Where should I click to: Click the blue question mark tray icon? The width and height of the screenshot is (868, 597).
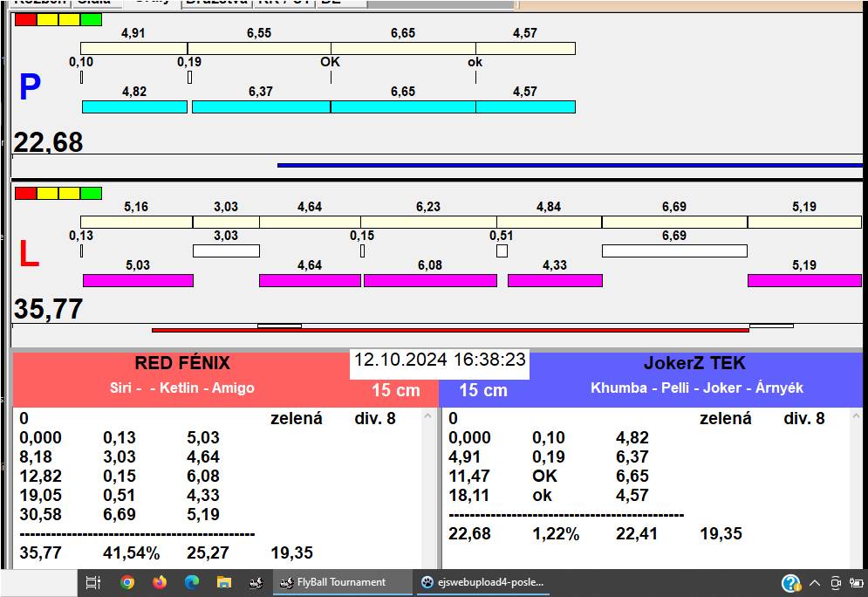(790, 582)
